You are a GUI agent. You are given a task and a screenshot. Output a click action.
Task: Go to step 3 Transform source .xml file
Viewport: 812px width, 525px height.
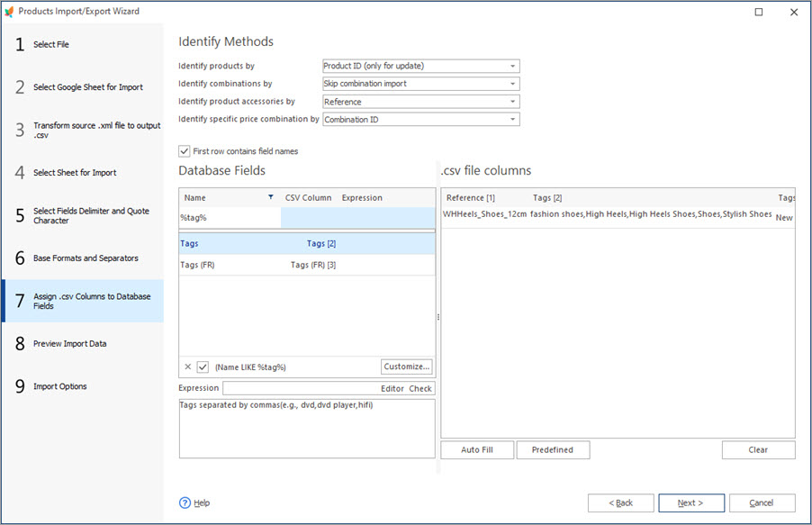click(x=83, y=130)
